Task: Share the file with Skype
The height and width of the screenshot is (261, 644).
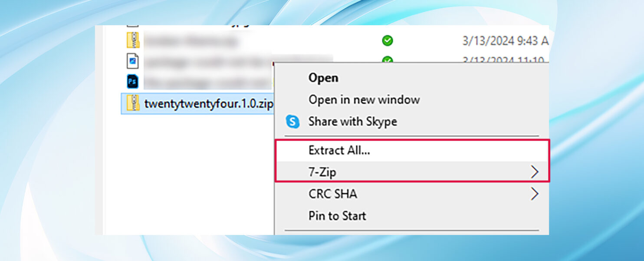Action: (352, 122)
